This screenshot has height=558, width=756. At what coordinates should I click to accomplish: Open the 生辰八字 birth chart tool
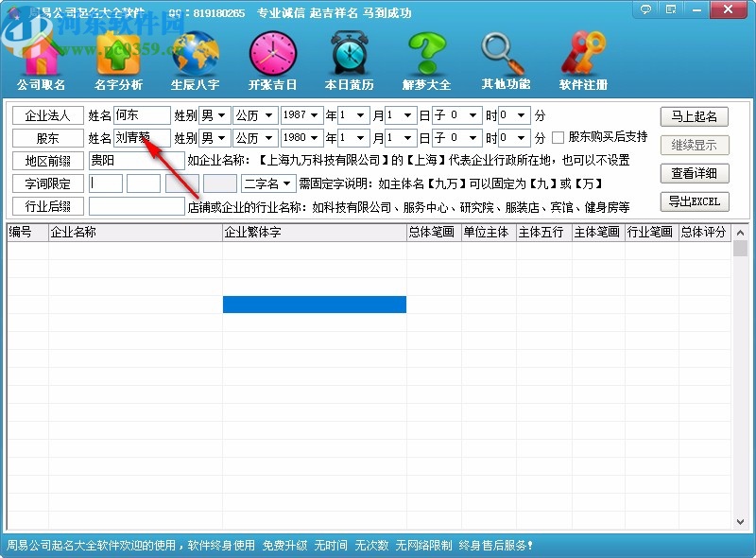[195, 57]
